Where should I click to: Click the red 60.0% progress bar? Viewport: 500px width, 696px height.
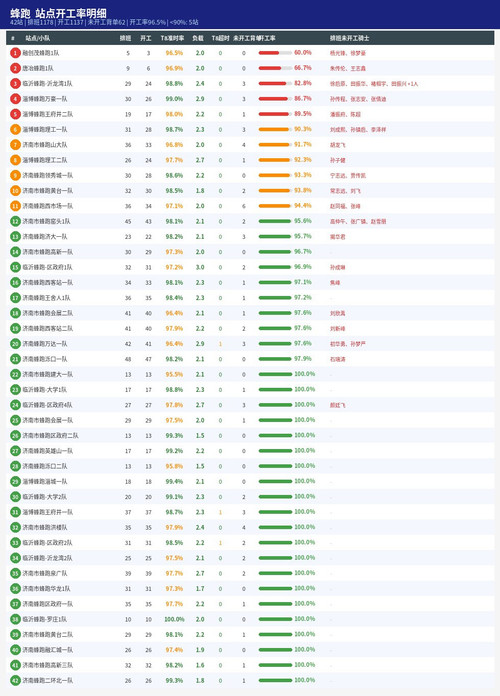275,53
